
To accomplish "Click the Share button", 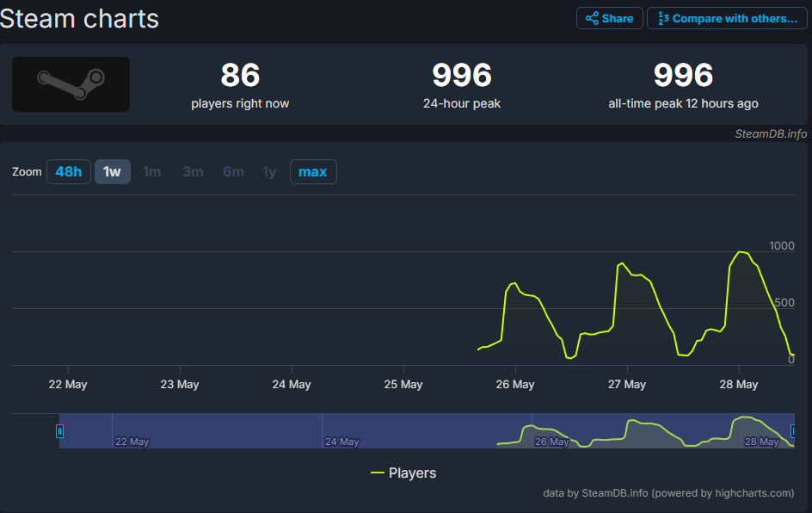I will [610, 19].
